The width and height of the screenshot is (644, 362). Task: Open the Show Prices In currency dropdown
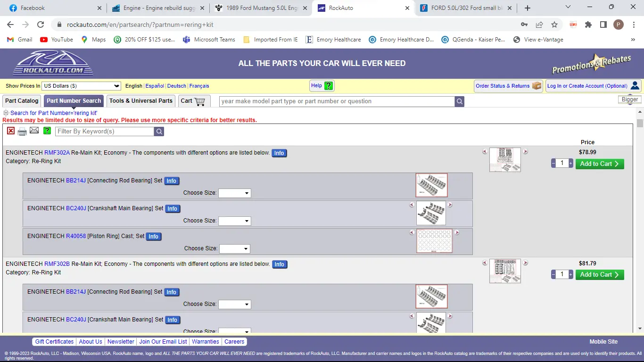click(82, 86)
